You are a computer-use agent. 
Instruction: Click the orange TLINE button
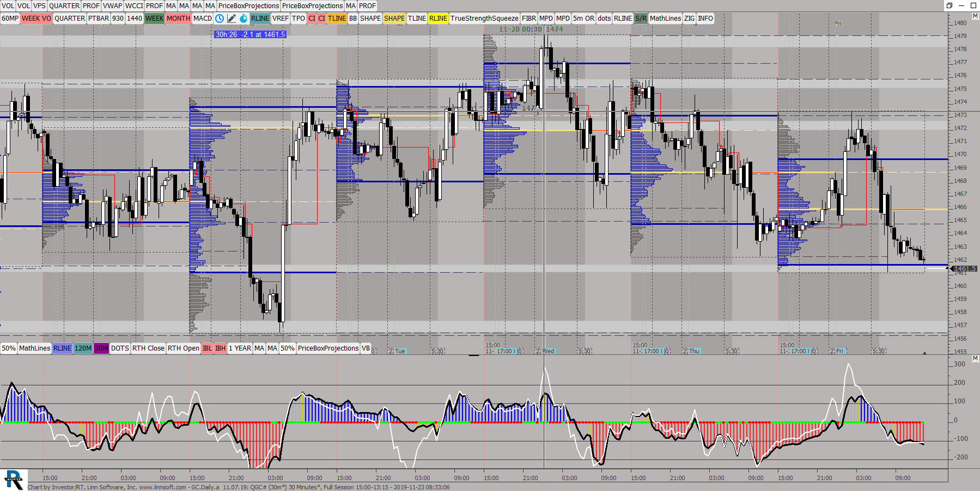(337, 19)
